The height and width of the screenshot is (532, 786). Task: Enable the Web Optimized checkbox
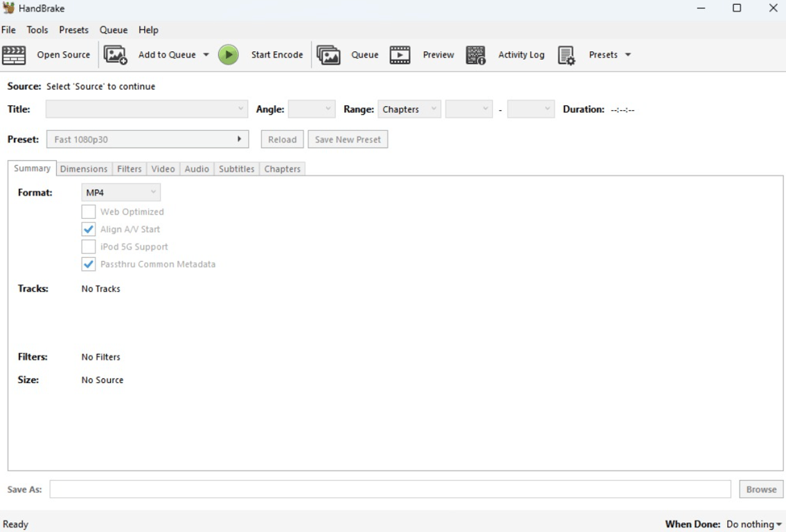pyautogui.click(x=89, y=211)
